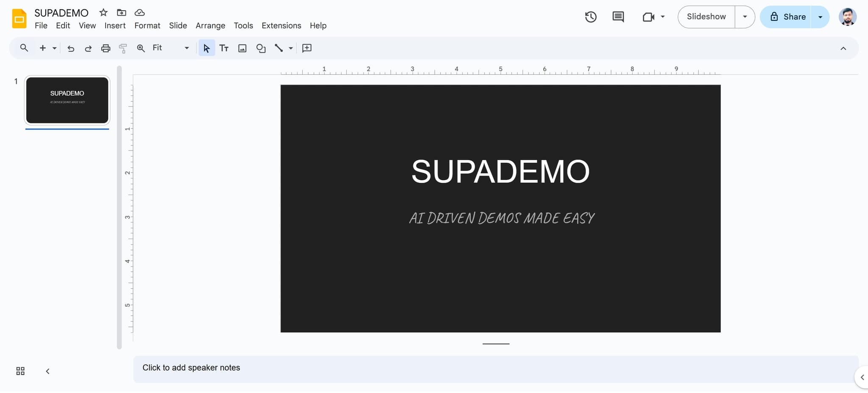Open the Arrange menu
Screen dimensions: 868x393
(210, 25)
